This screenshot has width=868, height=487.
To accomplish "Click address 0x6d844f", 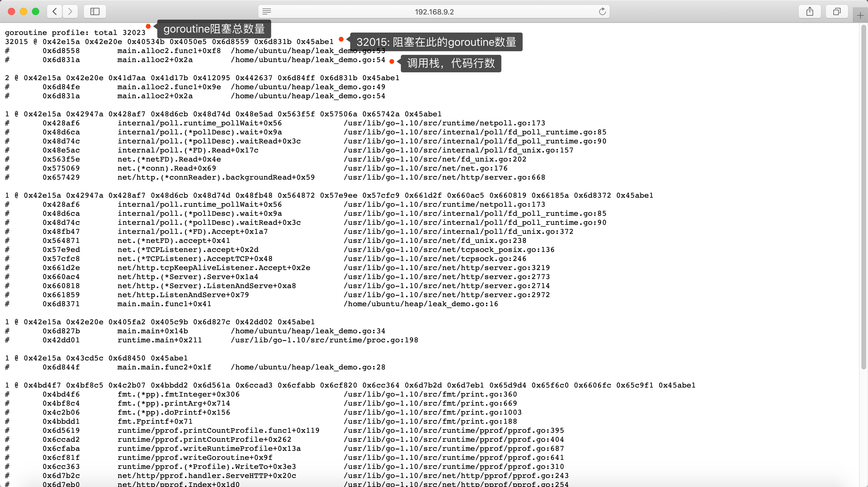I will (61, 367).
